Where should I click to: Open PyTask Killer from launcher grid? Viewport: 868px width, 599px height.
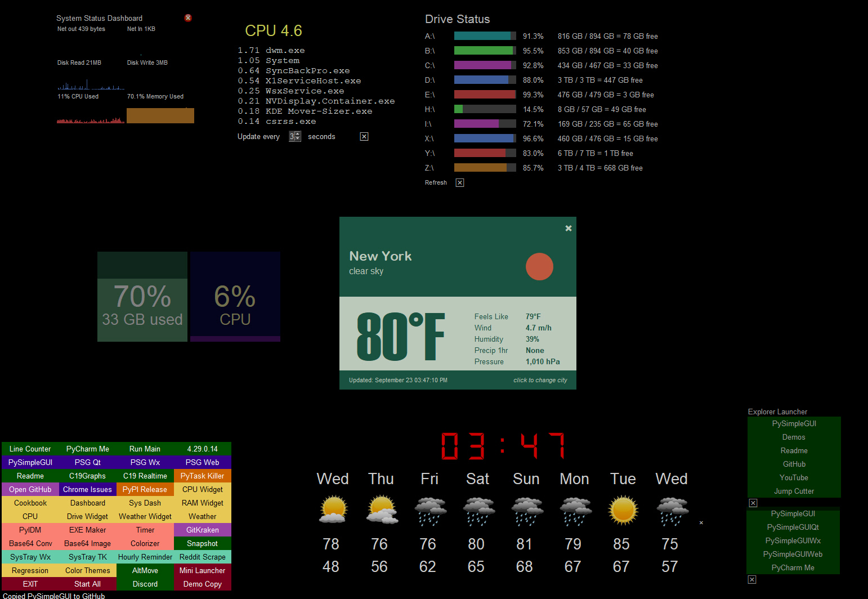point(202,476)
